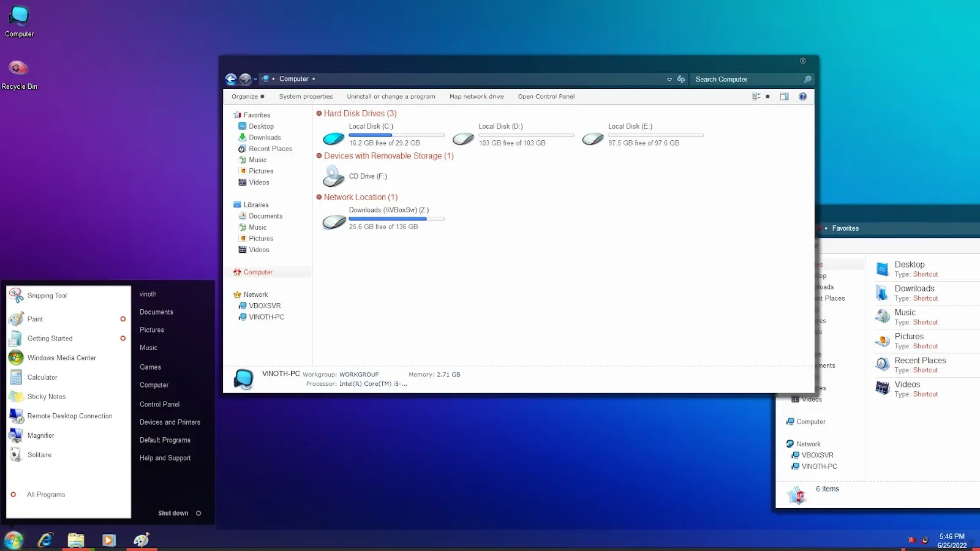This screenshot has height=551, width=980.
Task: Click the Forward navigation arrow in Computer window
Action: coord(245,79)
